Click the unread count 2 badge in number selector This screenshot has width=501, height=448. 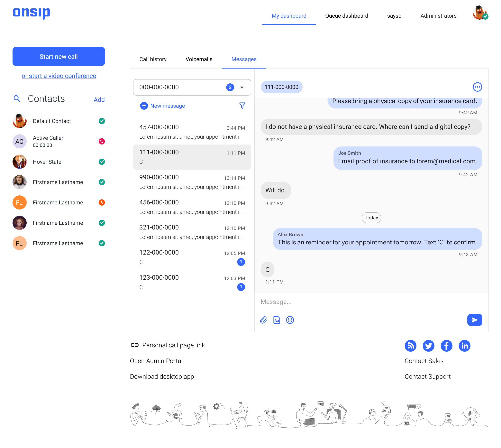[230, 87]
